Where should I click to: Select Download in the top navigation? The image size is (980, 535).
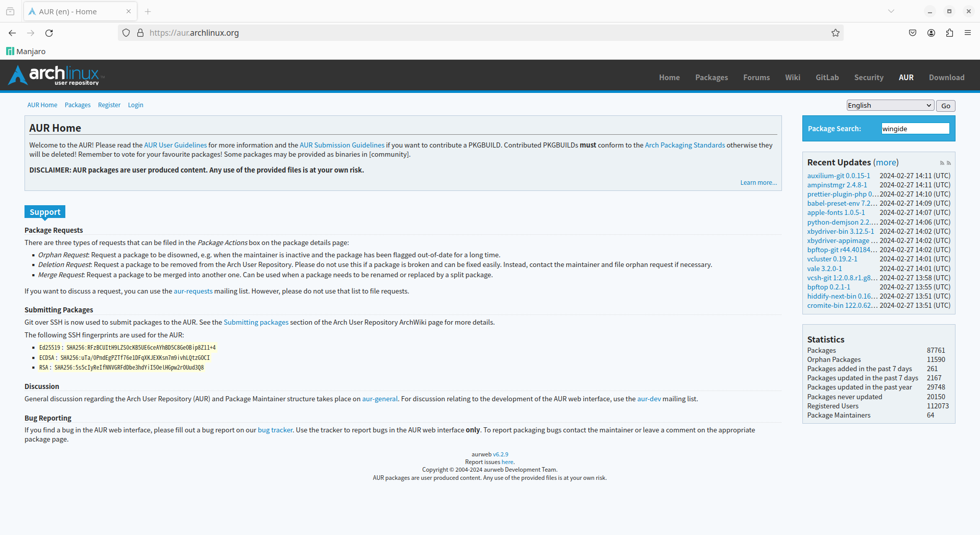point(946,78)
